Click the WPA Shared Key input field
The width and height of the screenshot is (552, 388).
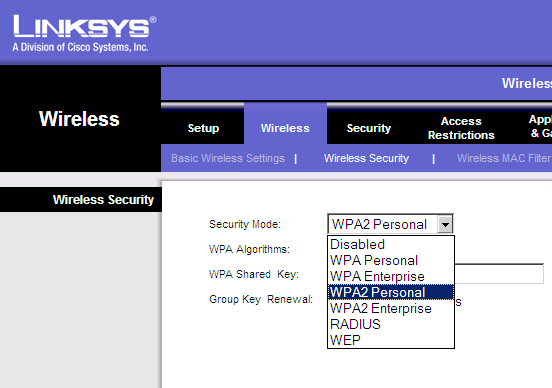click(499, 274)
